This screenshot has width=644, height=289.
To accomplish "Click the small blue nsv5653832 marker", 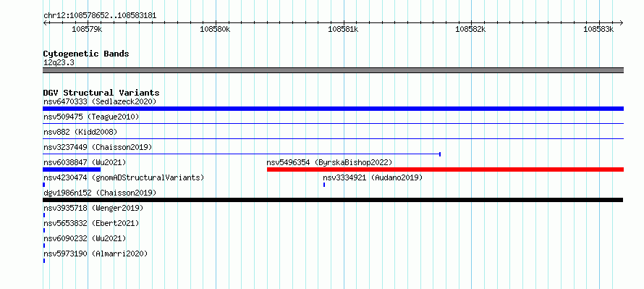I will click(x=44, y=230).
